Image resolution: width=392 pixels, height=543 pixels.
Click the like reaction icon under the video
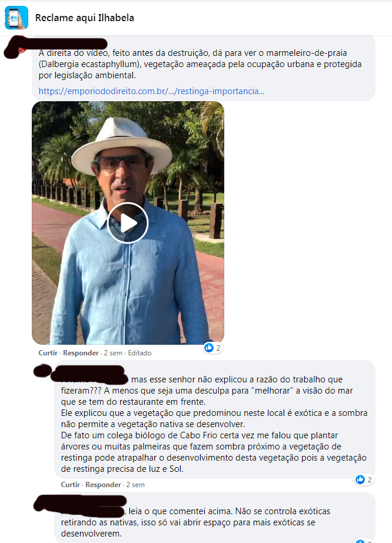pyautogui.click(x=209, y=348)
